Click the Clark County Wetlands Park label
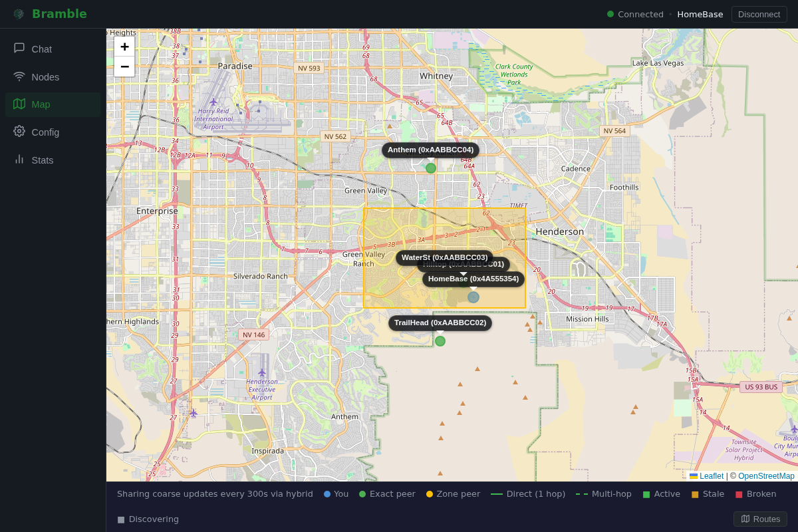Screen dimensions: 798x532 coord(514,74)
